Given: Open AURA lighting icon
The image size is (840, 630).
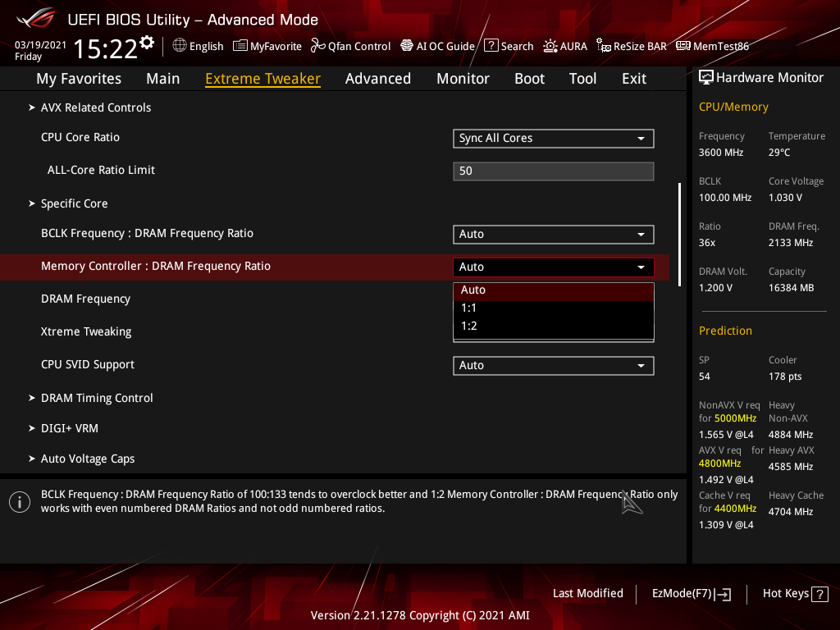Looking at the screenshot, I should tap(550, 46).
